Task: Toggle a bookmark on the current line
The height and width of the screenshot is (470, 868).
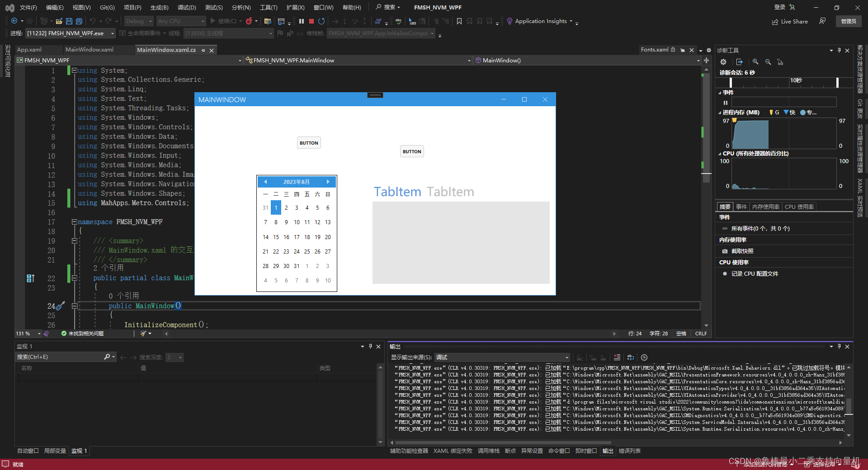Action: 459,21
